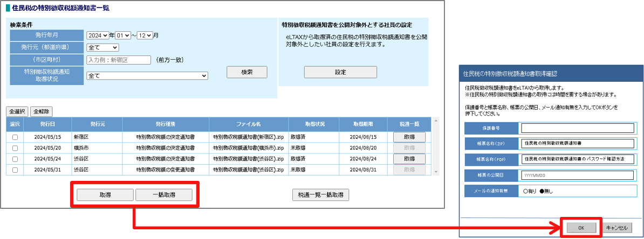Confirm the dialog with the OK button
This screenshot has height=239, width=644.
pos(581,228)
